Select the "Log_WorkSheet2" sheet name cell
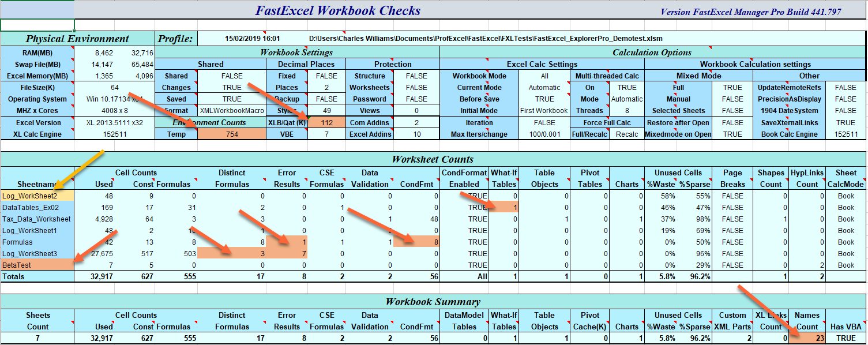 [37, 196]
